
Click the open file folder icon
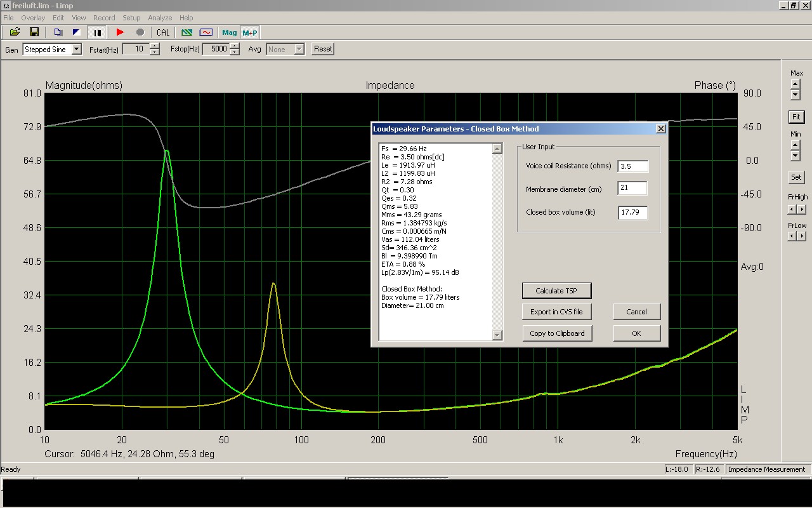pos(15,32)
